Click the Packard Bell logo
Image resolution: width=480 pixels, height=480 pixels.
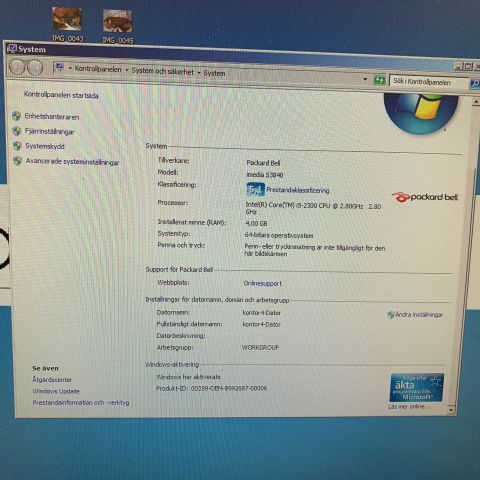(425, 197)
